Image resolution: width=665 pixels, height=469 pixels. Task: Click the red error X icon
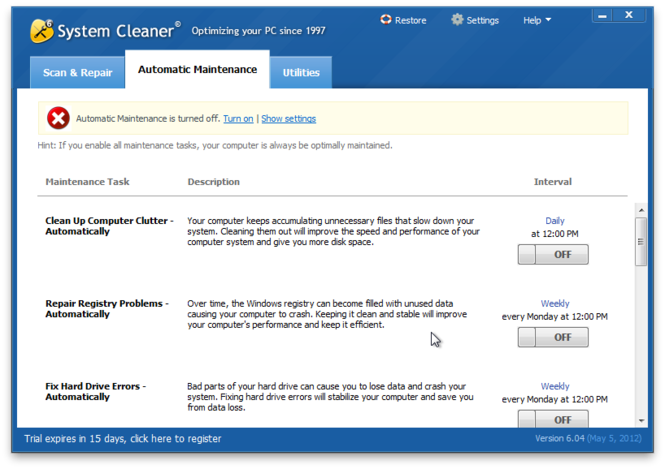click(58, 118)
